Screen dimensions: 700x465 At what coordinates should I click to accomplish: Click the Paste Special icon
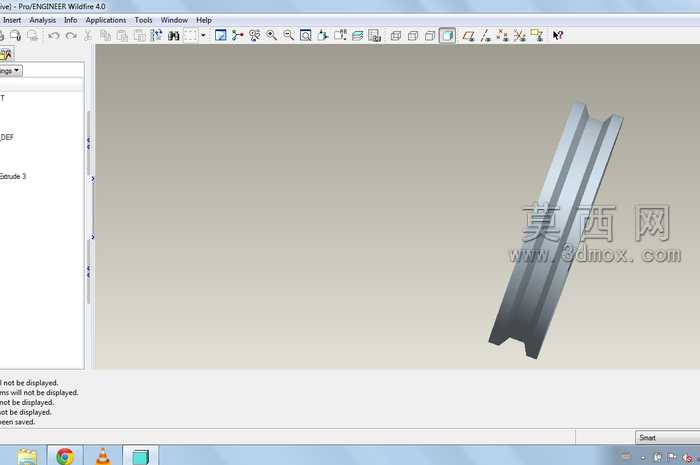click(x=140, y=36)
